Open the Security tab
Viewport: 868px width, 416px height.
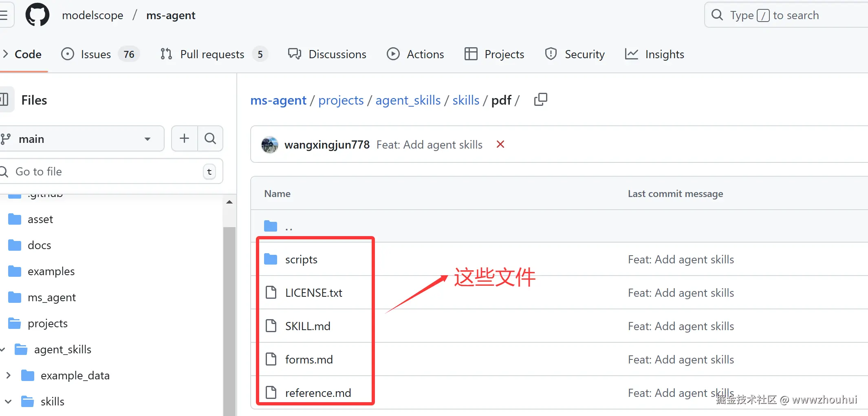coord(575,54)
